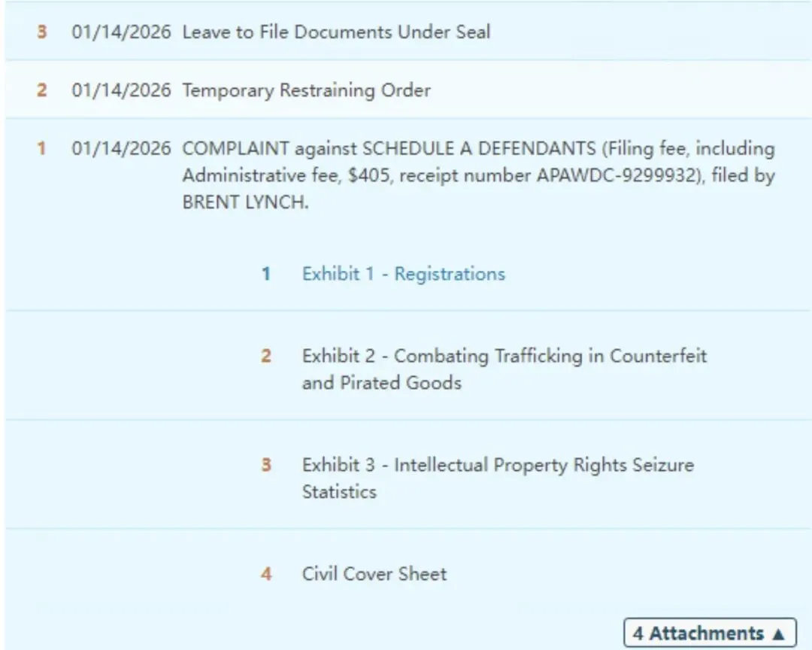This screenshot has width=812, height=650.
Task: Click the date of the Temporary Restraining Order
Action: 121,91
